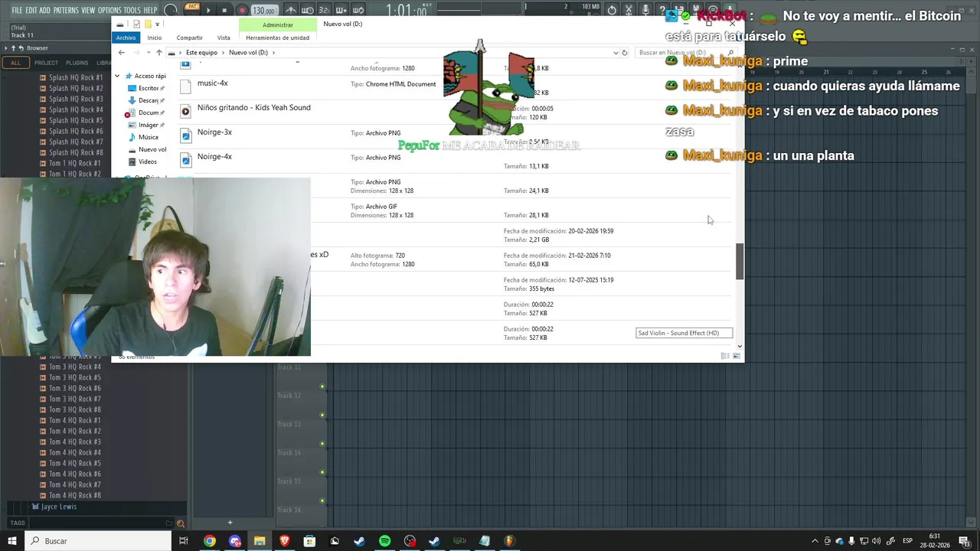Stop playback in FL Studio transport
The width and height of the screenshot is (980, 551).
tap(224, 10)
